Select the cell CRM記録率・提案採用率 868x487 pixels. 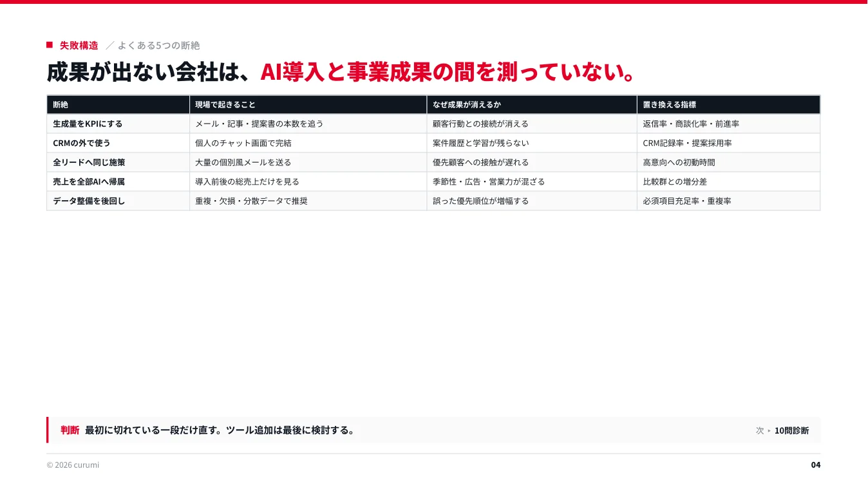click(x=728, y=143)
